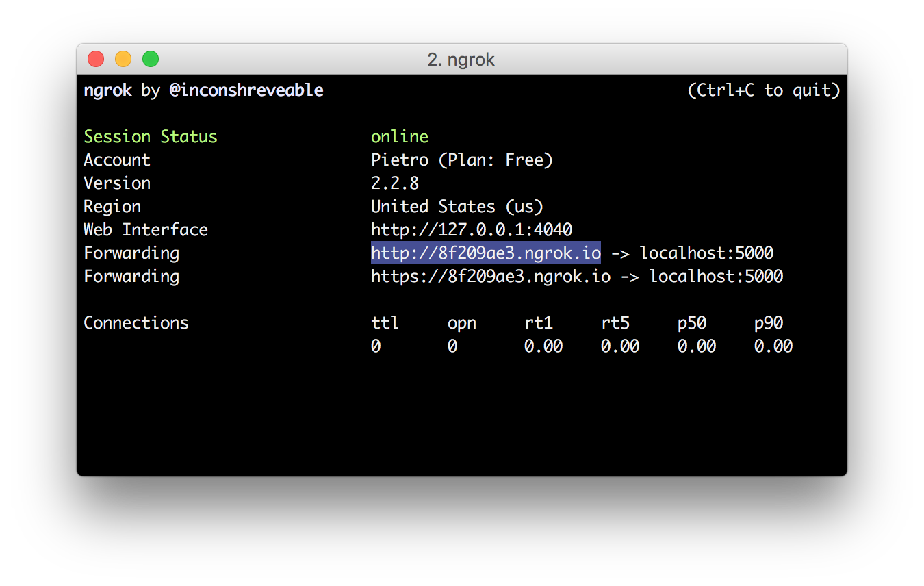Click the green zoom window button
The image size is (924, 586).
click(x=151, y=60)
